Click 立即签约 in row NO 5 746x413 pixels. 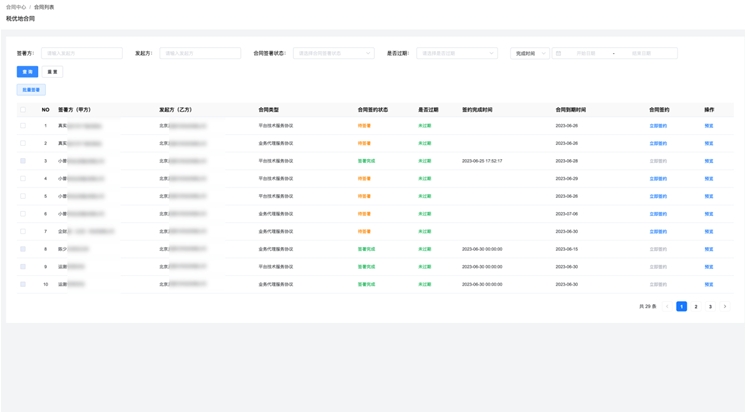coord(658,197)
